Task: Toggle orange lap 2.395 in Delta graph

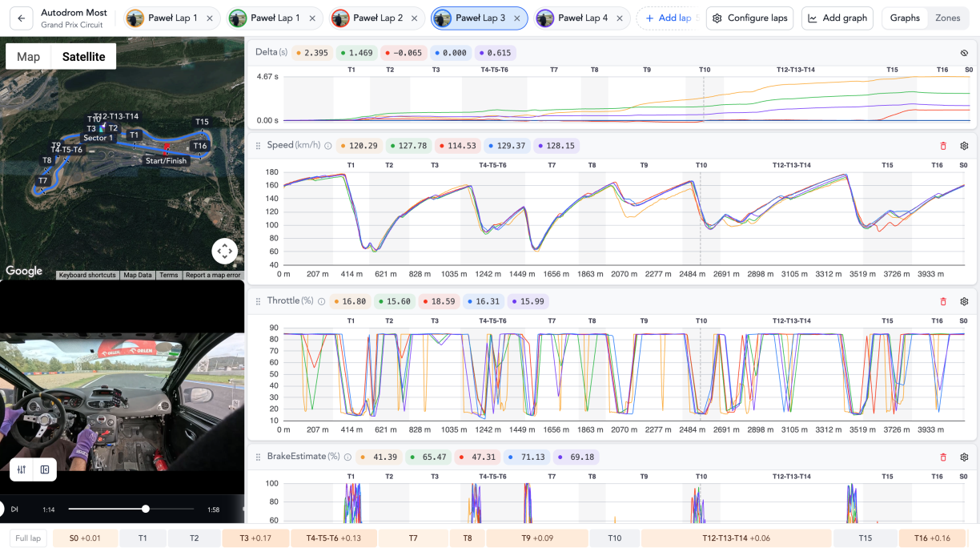Action: (x=312, y=53)
